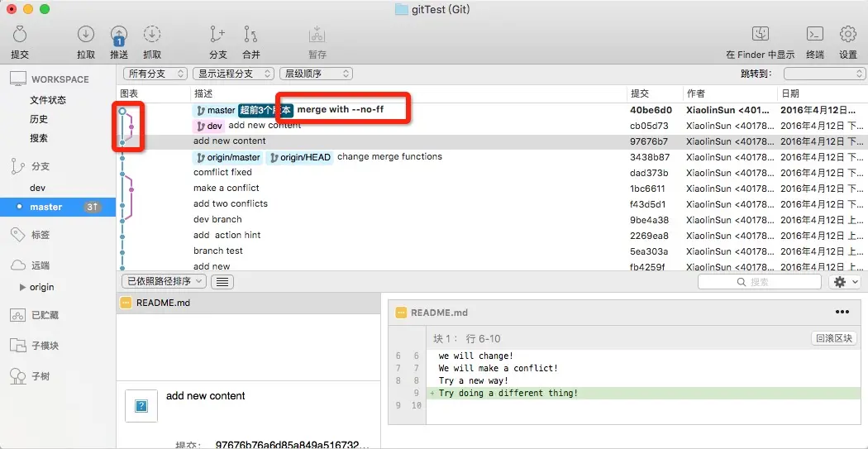Click the yellow README.md file icon in file list
This screenshot has height=449, width=868.
(126, 303)
